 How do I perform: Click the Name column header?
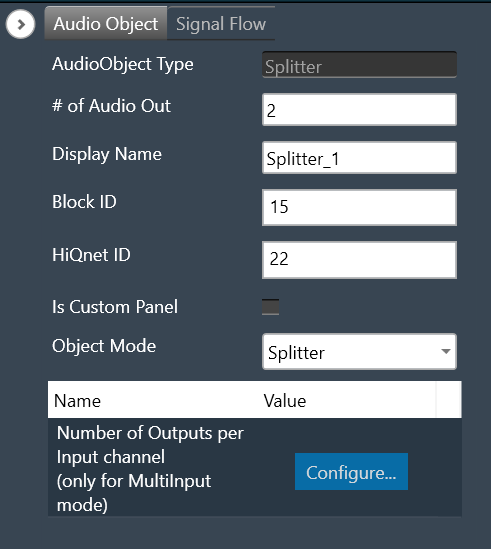77,401
